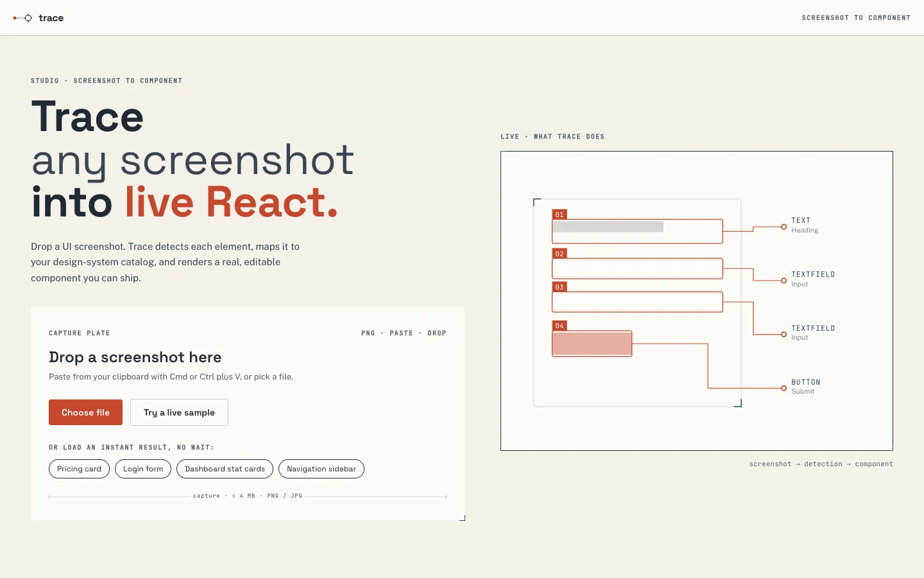The image size is (924, 578).
Task: Select the gray heading placeholder box in diagram
Action: 608,227
